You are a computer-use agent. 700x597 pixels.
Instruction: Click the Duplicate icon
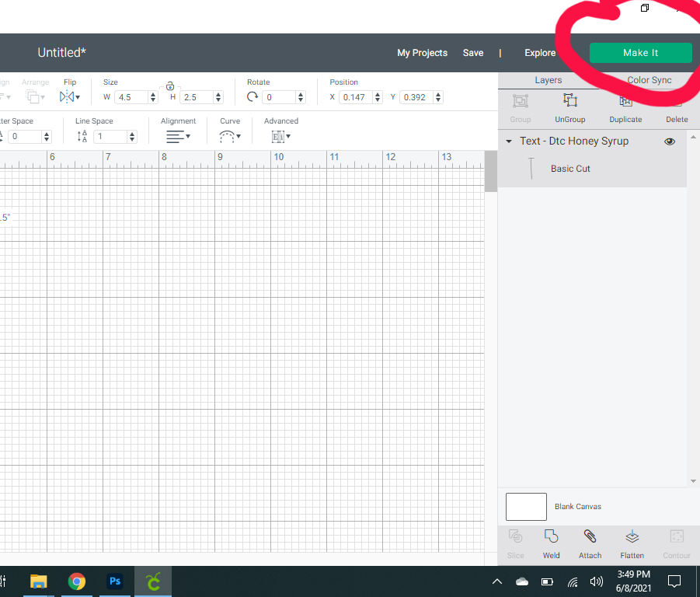pos(625,101)
